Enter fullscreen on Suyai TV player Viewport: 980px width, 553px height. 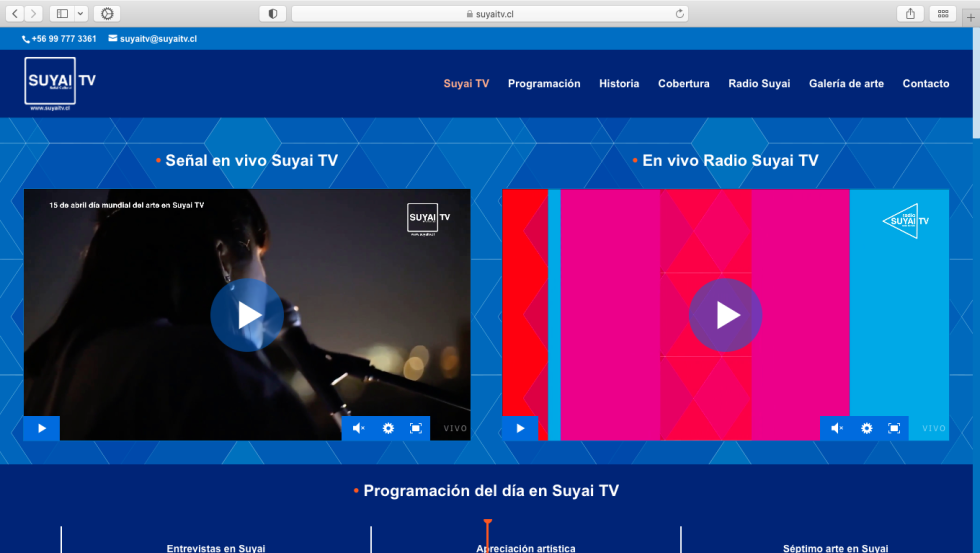(416, 428)
